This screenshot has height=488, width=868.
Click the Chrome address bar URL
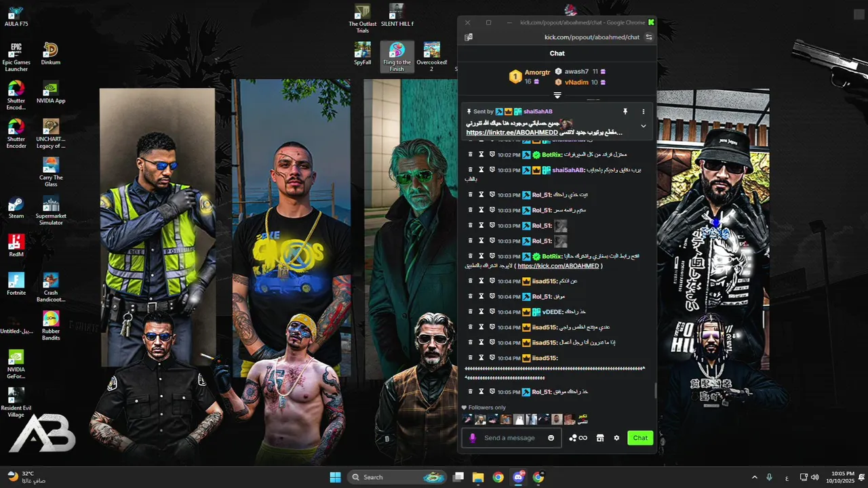click(591, 37)
